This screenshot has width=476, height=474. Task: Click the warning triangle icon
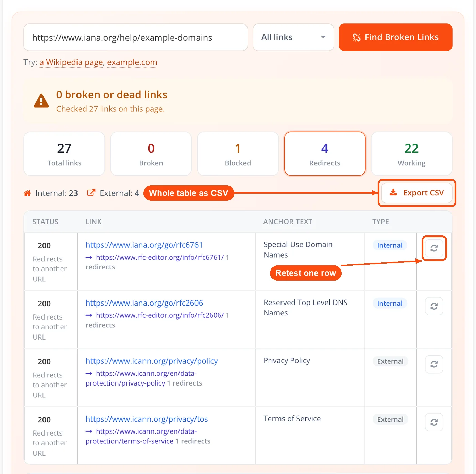coord(41,100)
